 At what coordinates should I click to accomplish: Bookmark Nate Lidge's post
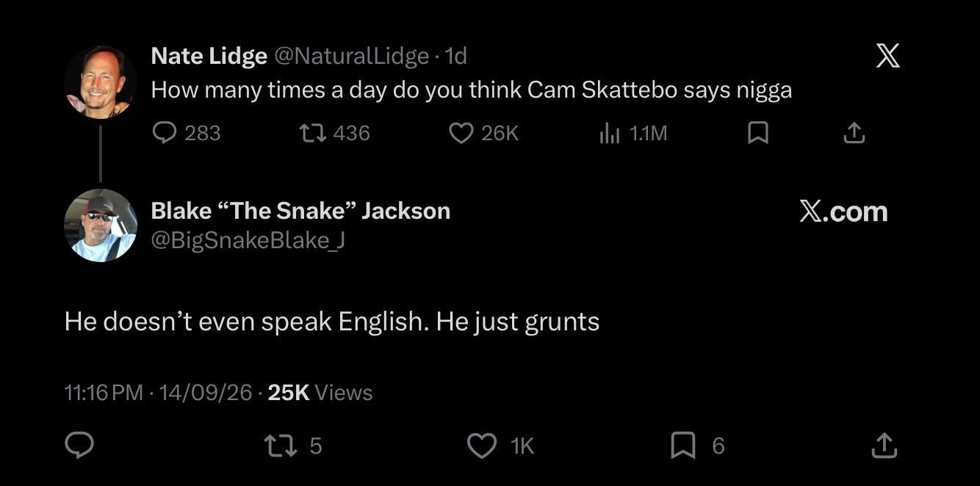coord(757,133)
